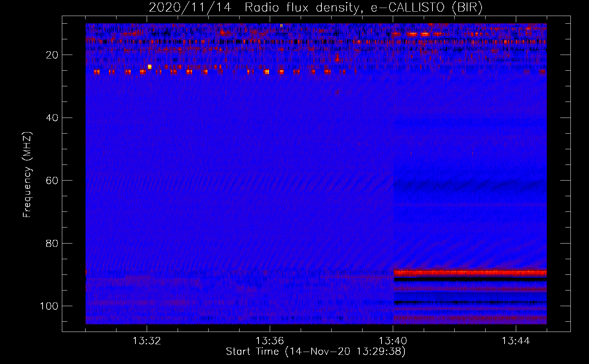Click the 'Frequency (MHZ)' y-axis label
This screenshot has height=364, width=589.
(x=27, y=175)
